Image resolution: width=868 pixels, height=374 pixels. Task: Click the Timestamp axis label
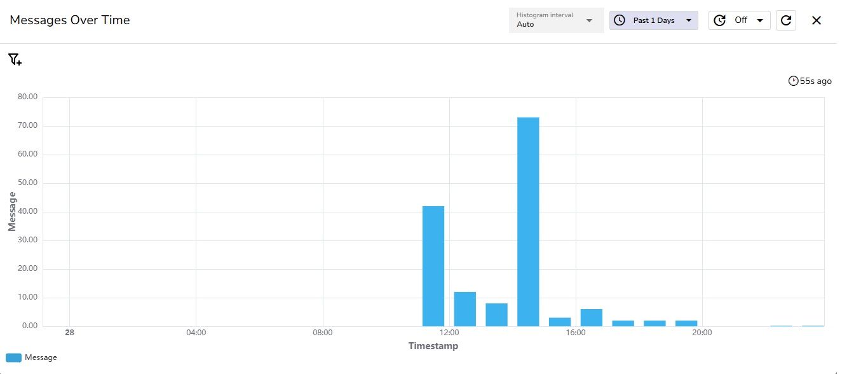[x=433, y=346]
